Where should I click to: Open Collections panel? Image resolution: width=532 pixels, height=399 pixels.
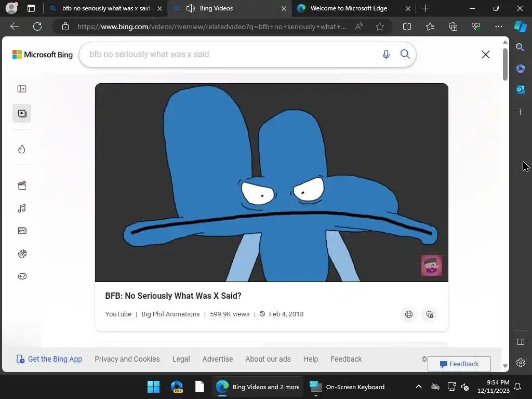point(453,26)
